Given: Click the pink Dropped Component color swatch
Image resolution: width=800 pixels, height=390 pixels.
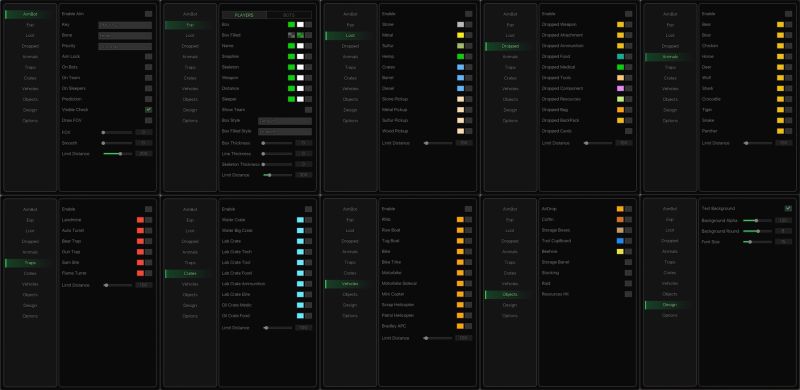Looking at the screenshot, I should [620, 88].
